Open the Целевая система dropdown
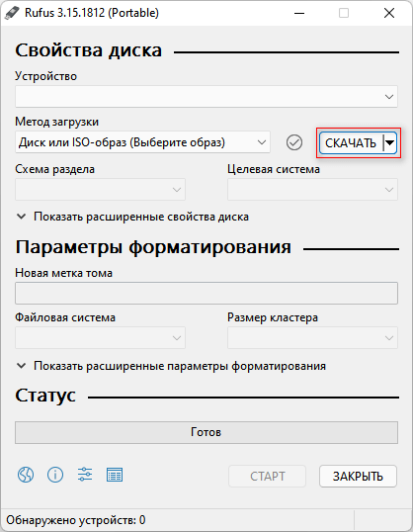 [312, 189]
